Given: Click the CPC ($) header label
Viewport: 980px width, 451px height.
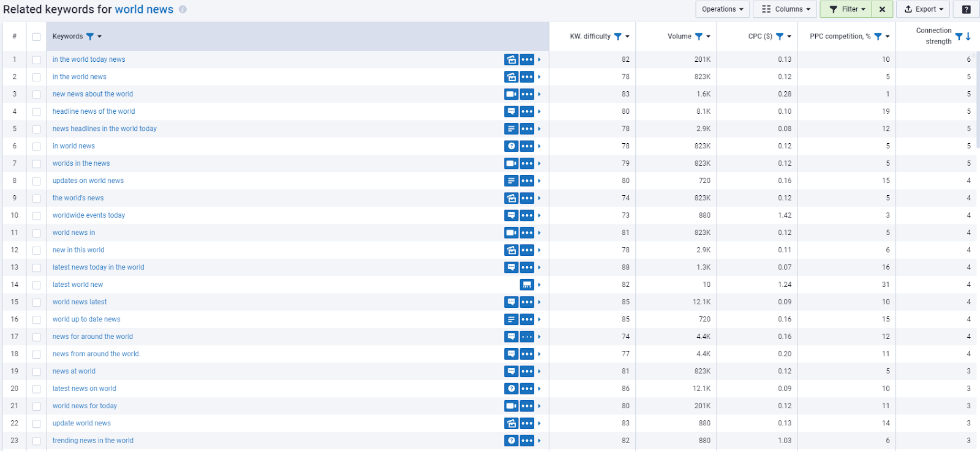Looking at the screenshot, I should pos(760,37).
